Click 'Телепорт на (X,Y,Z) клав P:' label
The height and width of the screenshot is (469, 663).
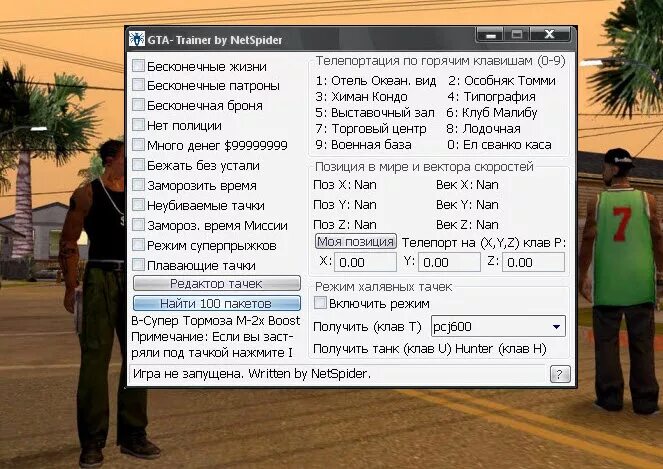[x=484, y=243]
